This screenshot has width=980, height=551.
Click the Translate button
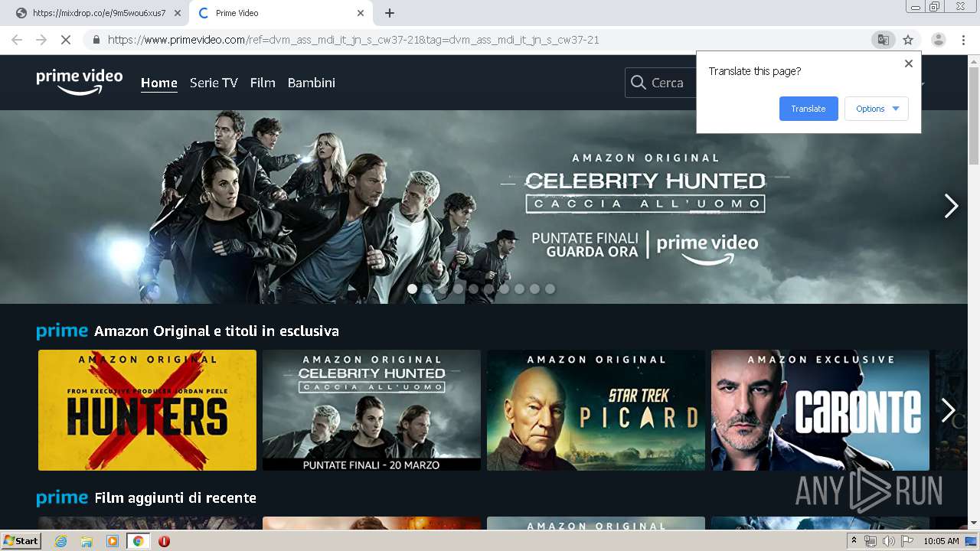808,109
